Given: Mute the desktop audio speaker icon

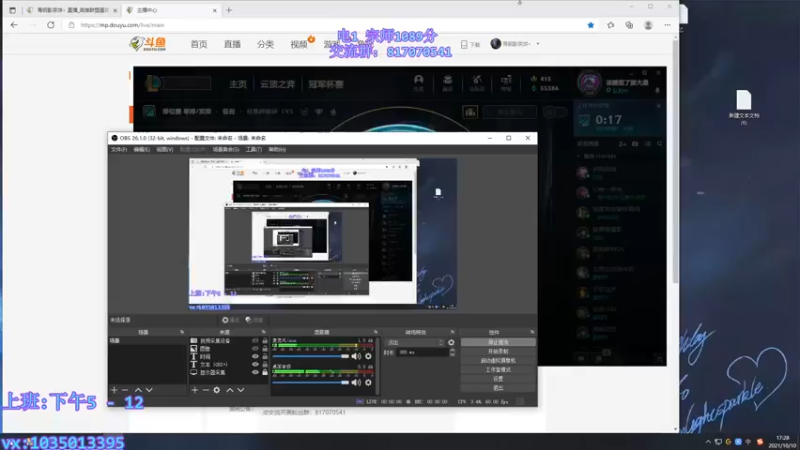Looking at the screenshot, I should click(356, 382).
